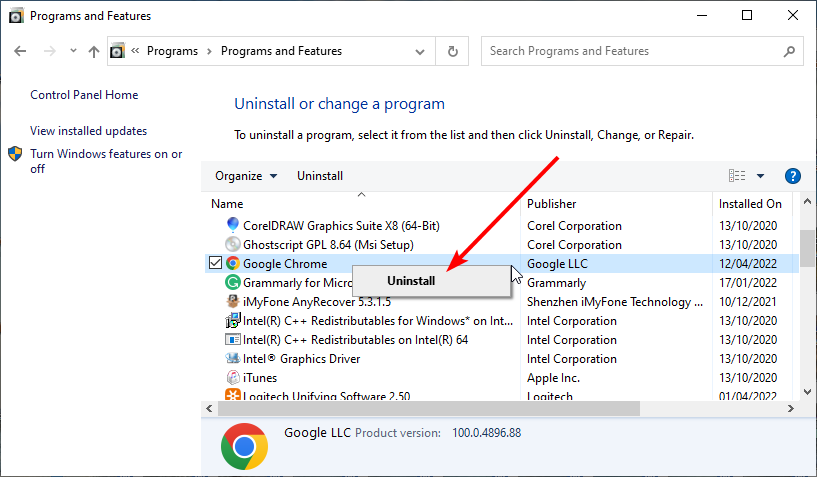Select Ghostscript GPL 8.64 (Msi Setup)
This screenshot has width=817, height=477.
pyautogui.click(x=328, y=244)
